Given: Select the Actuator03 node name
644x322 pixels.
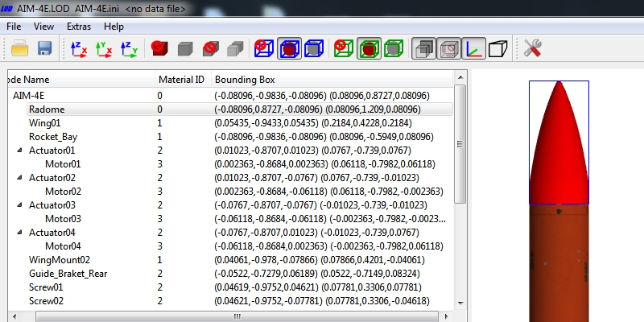Looking at the screenshot, I should coord(52,205).
